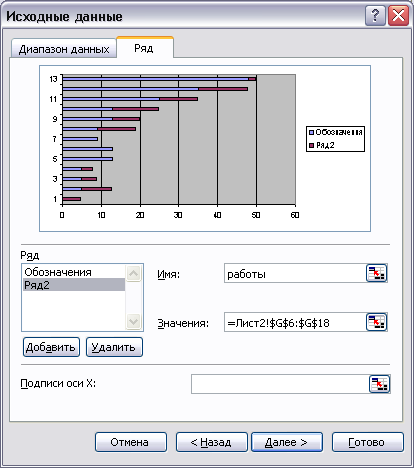This screenshot has width=414, height=468.
Task: Click the Обозначения legend entry in preview
Action: point(335,132)
